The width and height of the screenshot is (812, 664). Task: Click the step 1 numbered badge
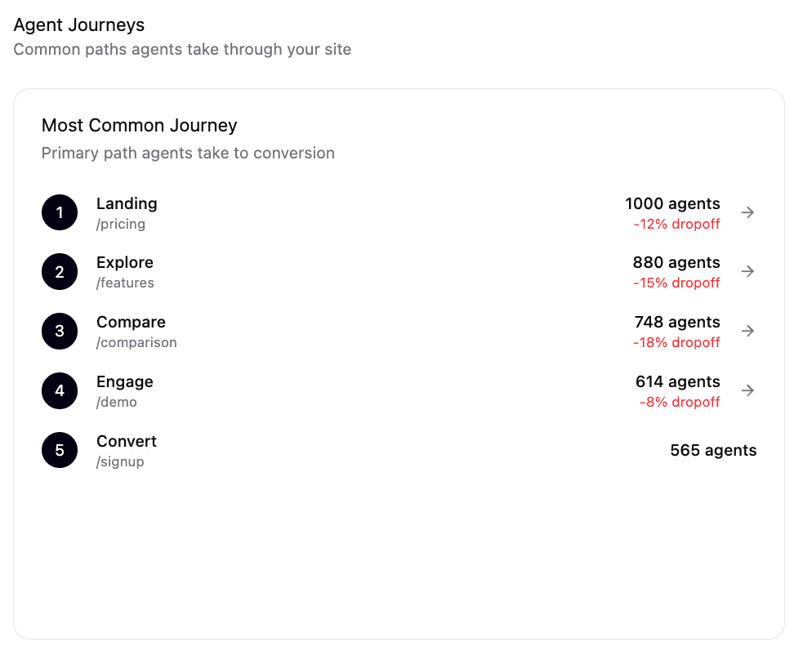point(59,212)
